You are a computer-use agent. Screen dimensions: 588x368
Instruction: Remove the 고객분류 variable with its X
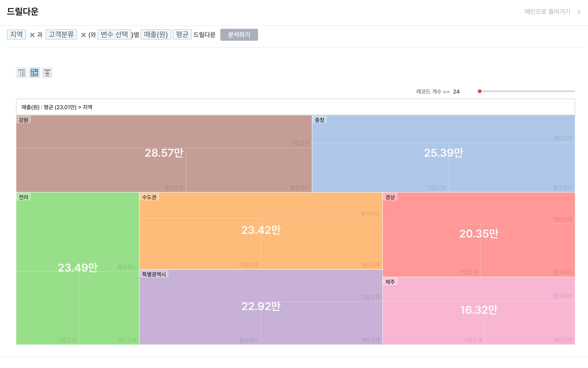click(83, 35)
